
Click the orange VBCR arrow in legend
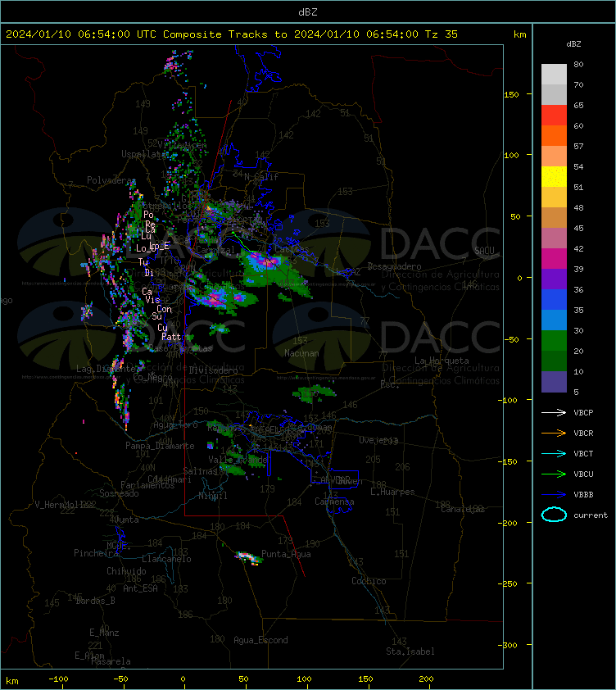[554, 433]
